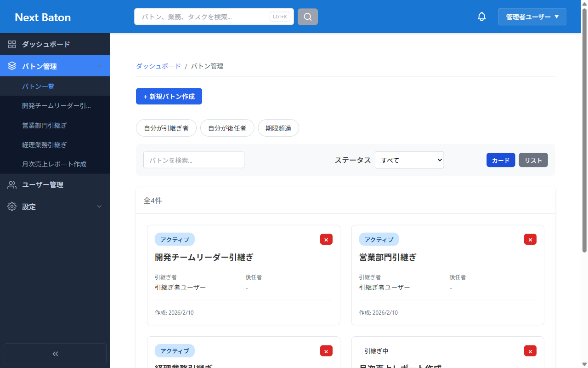
Task: Open notifications via the bell icon
Action: point(481,16)
